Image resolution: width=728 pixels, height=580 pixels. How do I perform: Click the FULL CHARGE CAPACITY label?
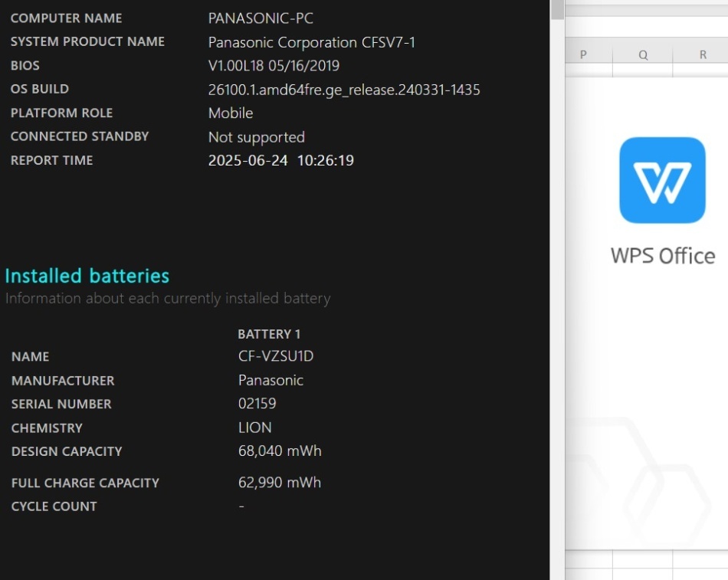click(x=85, y=483)
